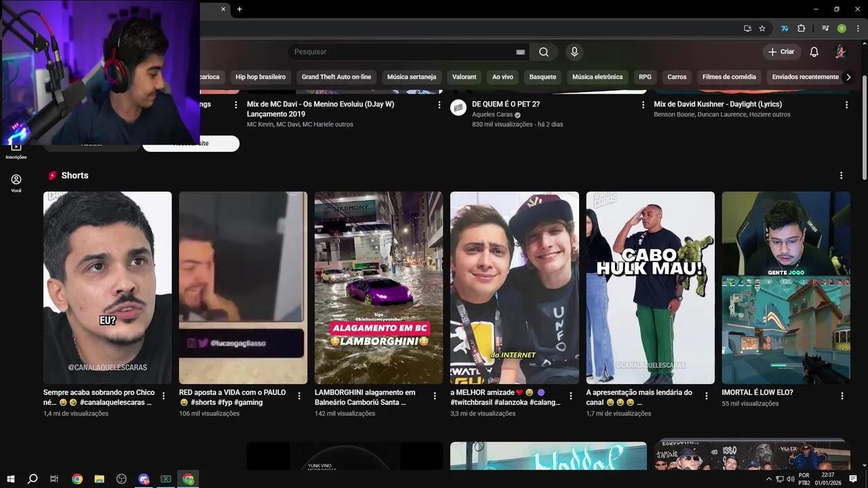Open options for LAMBORGHINI alagamento short
This screenshot has width=868, height=488.
coord(435,396)
